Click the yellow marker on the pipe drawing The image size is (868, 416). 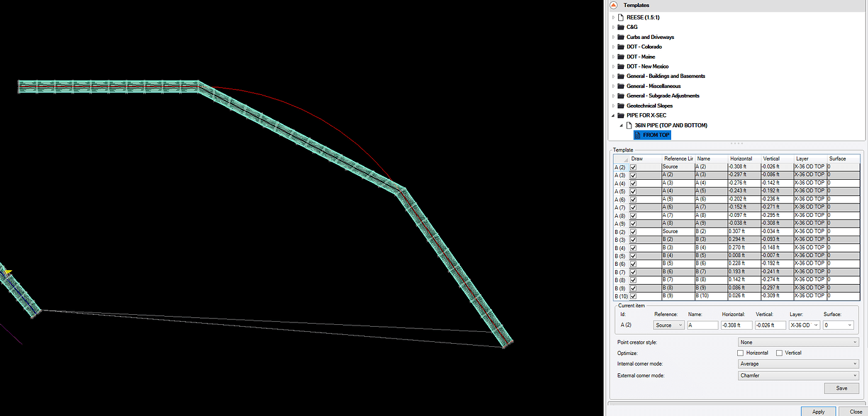9,271
